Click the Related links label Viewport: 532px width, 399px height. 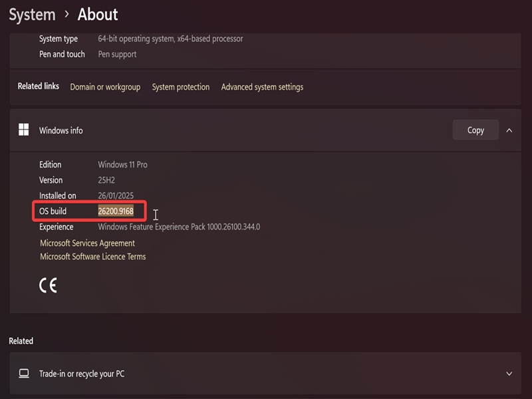coord(39,86)
